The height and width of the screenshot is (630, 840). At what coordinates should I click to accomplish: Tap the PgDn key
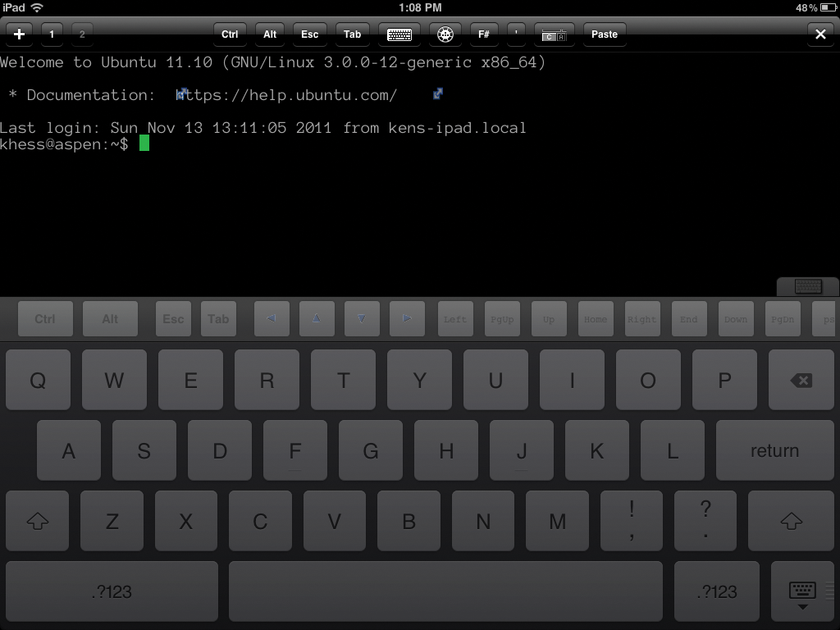tap(783, 319)
